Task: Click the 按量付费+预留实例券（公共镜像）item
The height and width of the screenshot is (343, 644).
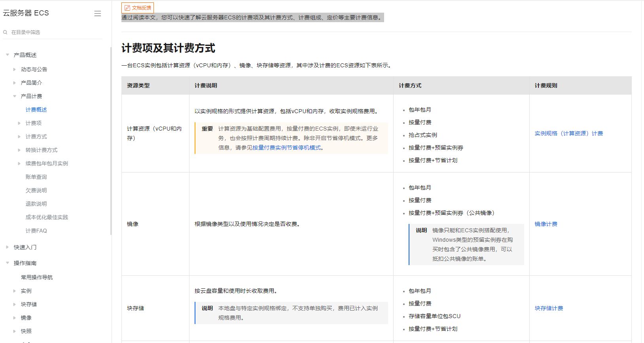Action: pos(452,213)
